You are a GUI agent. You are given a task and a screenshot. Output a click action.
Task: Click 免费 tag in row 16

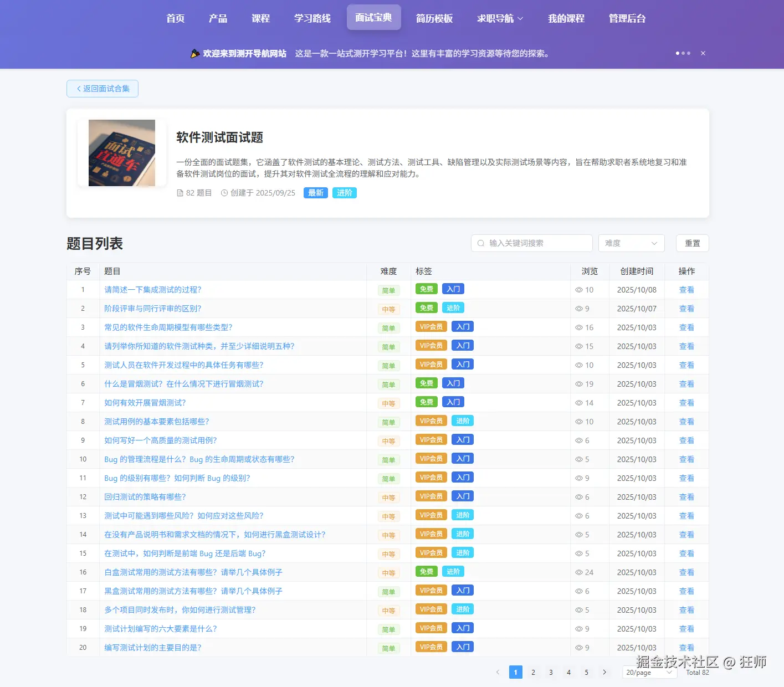pyautogui.click(x=427, y=572)
